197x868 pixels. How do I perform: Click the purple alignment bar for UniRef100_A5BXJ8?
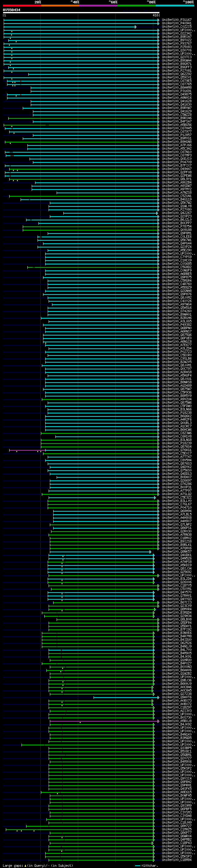[x=105, y=721]
